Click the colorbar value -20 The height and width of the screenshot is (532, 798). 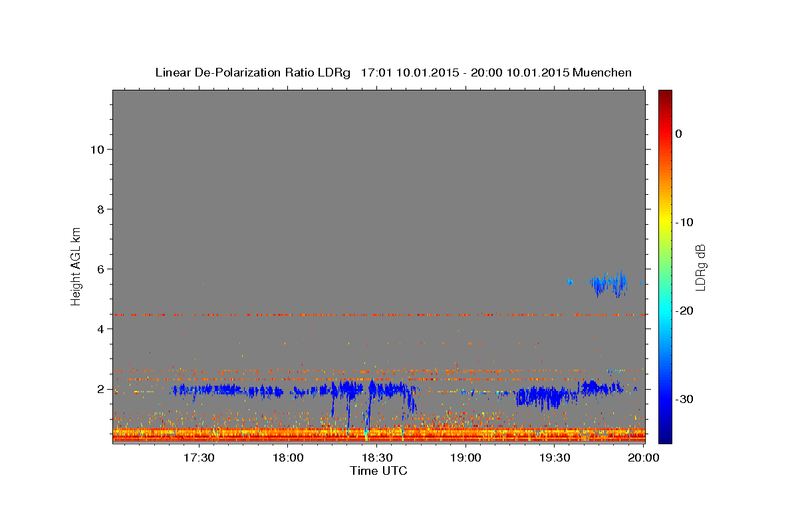point(685,311)
